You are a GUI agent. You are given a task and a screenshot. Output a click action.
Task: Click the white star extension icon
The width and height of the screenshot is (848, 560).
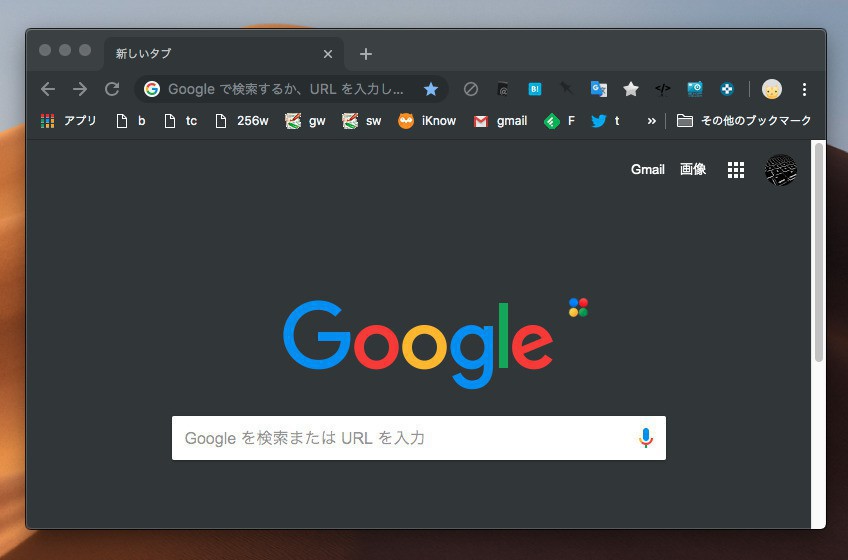[x=631, y=89]
